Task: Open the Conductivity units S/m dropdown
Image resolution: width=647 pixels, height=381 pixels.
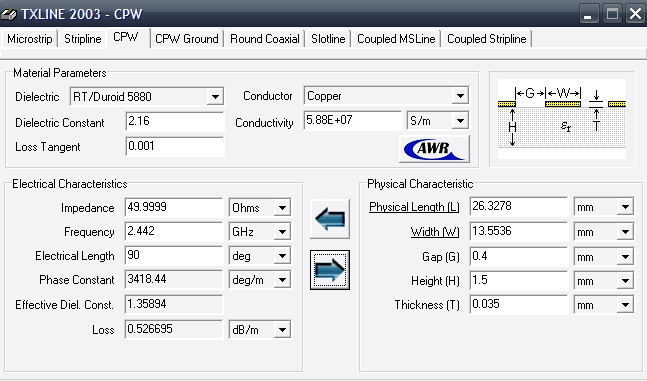Action: coord(460,121)
